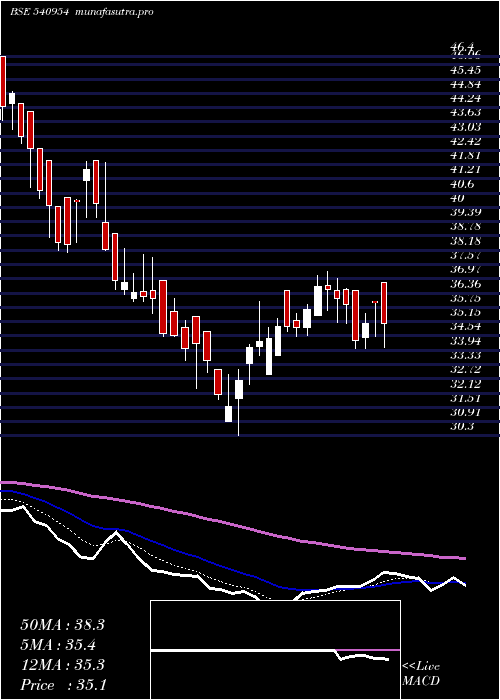Screen dimensions: 500x700
Task: Select the 38.18 price axis label
Action: click(x=466, y=241)
